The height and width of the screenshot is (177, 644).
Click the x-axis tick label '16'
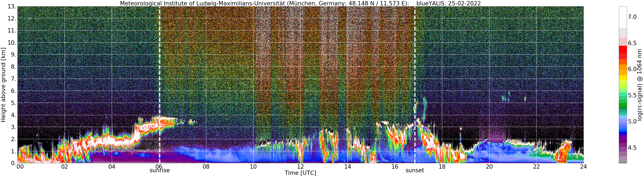395,167
